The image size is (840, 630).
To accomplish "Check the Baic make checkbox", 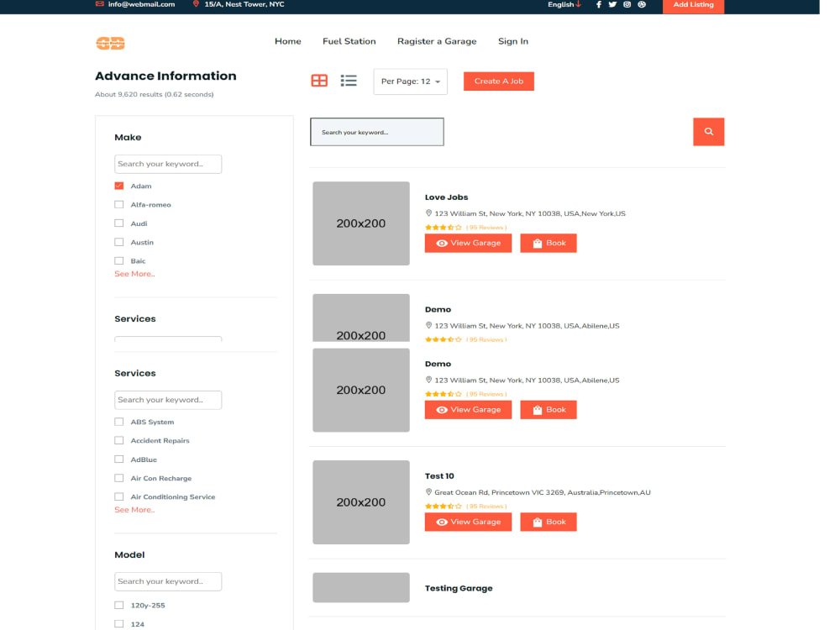I will point(119,261).
